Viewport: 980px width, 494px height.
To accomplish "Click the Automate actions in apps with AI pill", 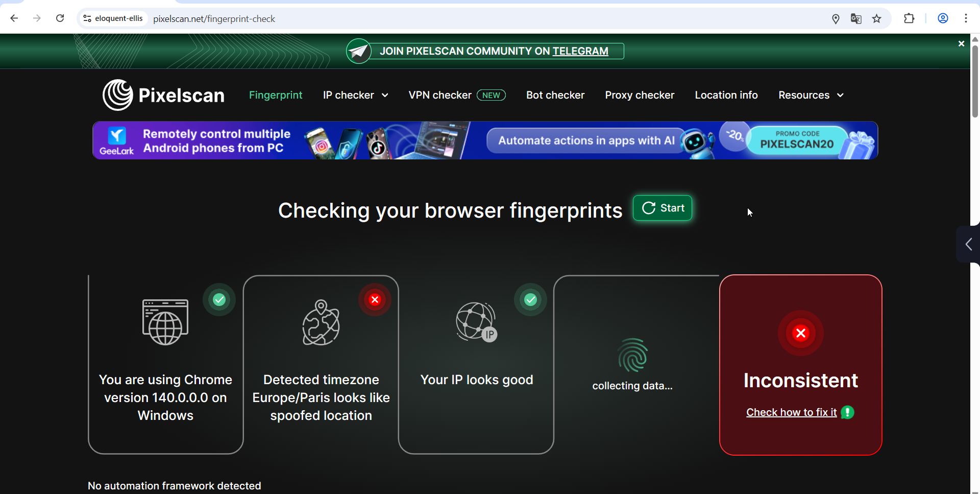I will click(x=586, y=140).
